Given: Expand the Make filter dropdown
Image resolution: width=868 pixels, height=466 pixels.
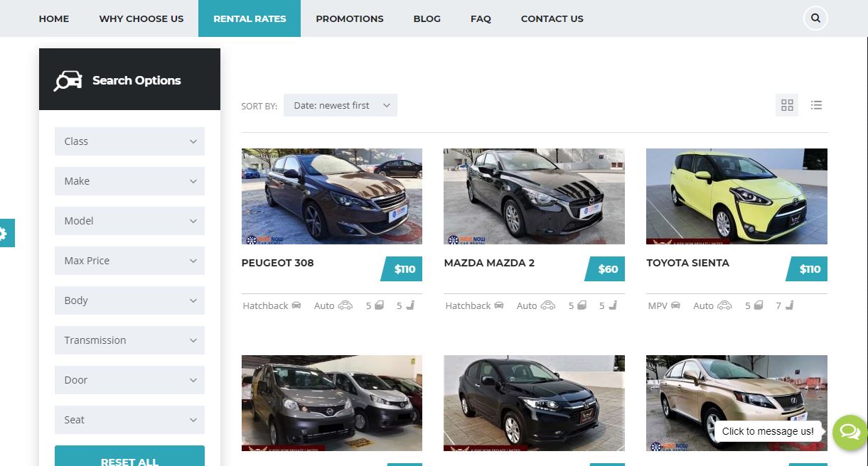Looking at the screenshot, I should [129, 181].
